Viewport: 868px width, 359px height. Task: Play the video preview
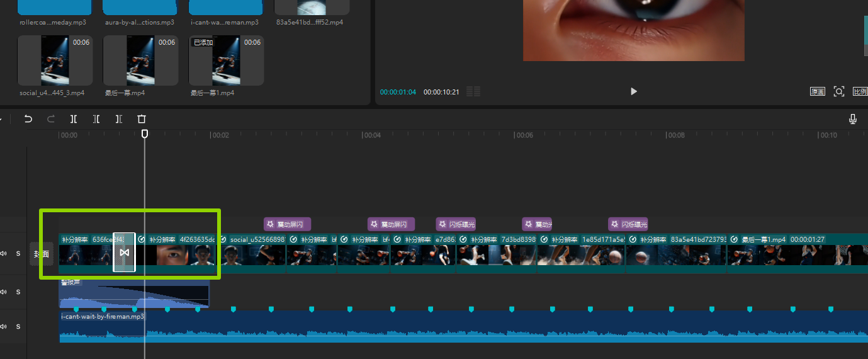633,91
